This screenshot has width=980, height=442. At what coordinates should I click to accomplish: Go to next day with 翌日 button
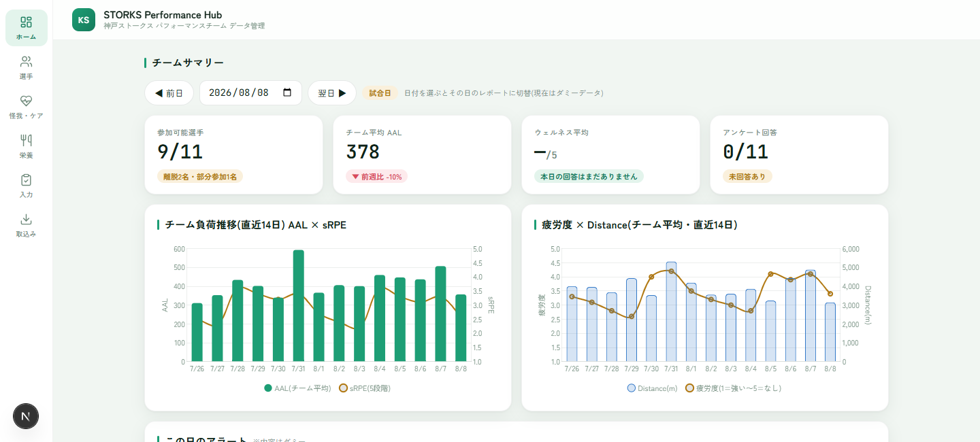click(x=332, y=93)
